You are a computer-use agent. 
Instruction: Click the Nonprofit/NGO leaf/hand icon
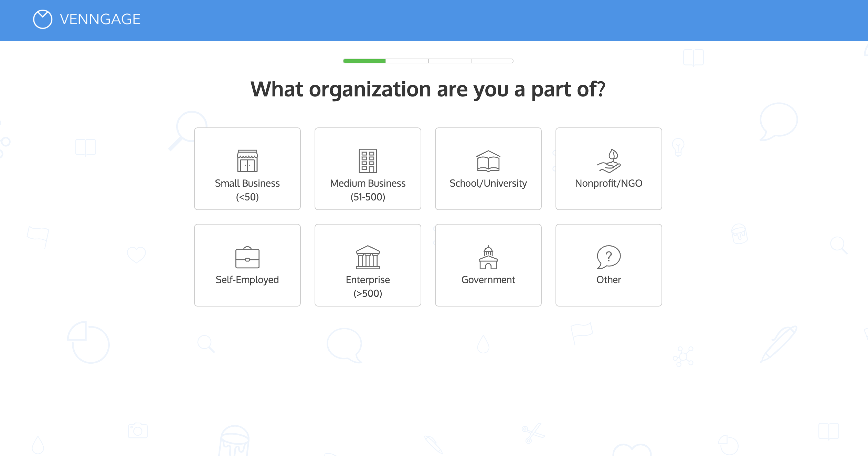pos(608,160)
